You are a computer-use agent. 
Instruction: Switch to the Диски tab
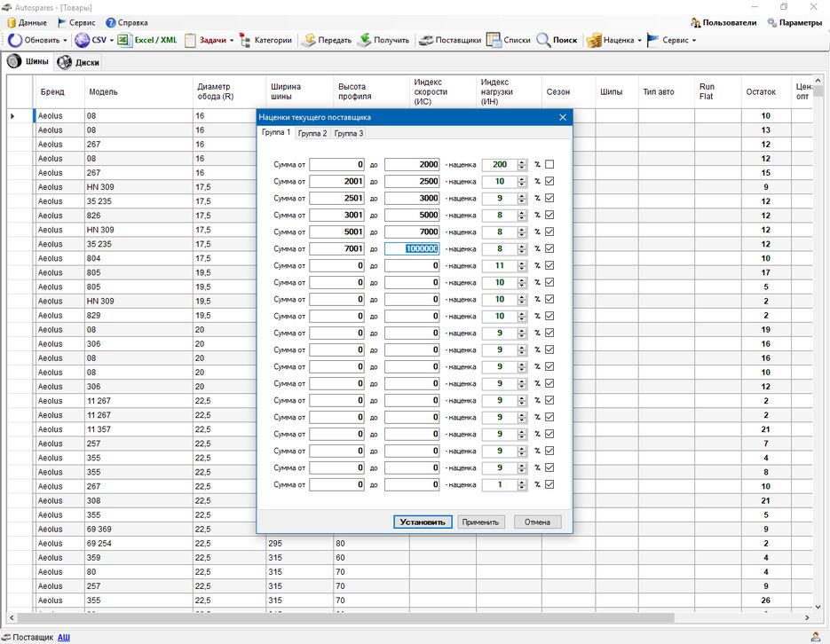point(78,62)
